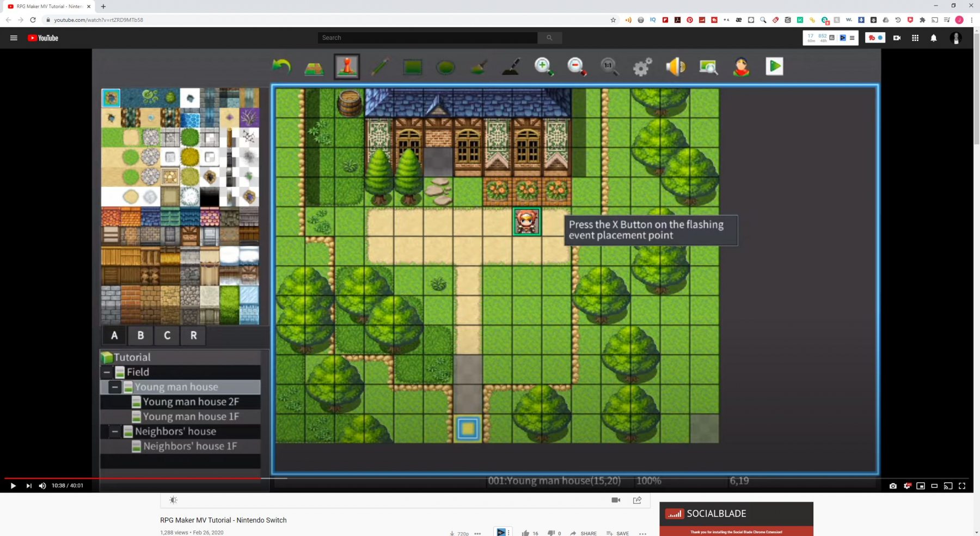The height and width of the screenshot is (536, 980).
Task: Select tileset tab A
Action: point(114,336)
